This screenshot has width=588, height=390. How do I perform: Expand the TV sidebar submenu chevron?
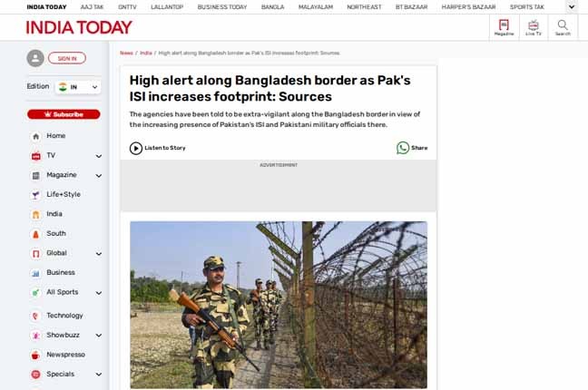tap(99, 156)
